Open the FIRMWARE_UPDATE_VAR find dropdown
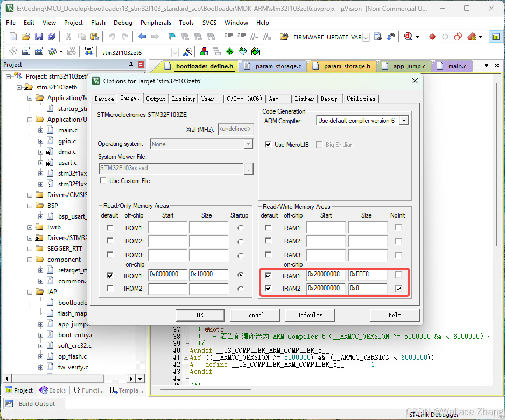505x420 pixels. (366, 37)
